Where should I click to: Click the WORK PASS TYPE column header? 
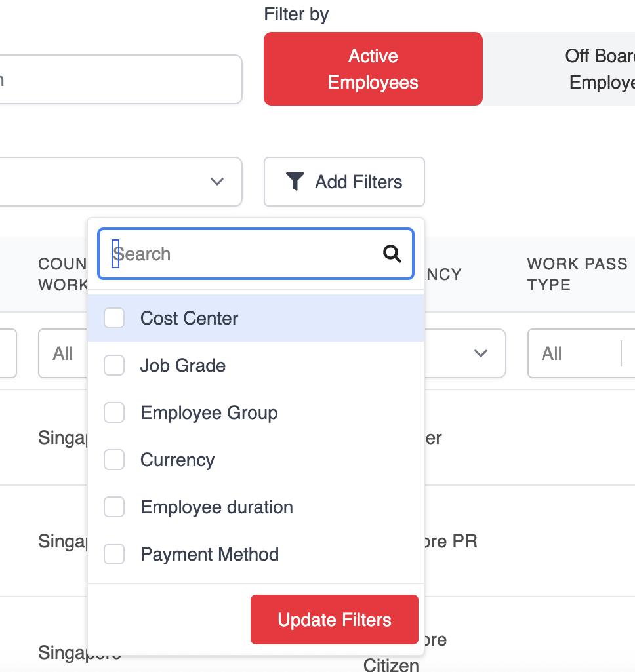577,274
